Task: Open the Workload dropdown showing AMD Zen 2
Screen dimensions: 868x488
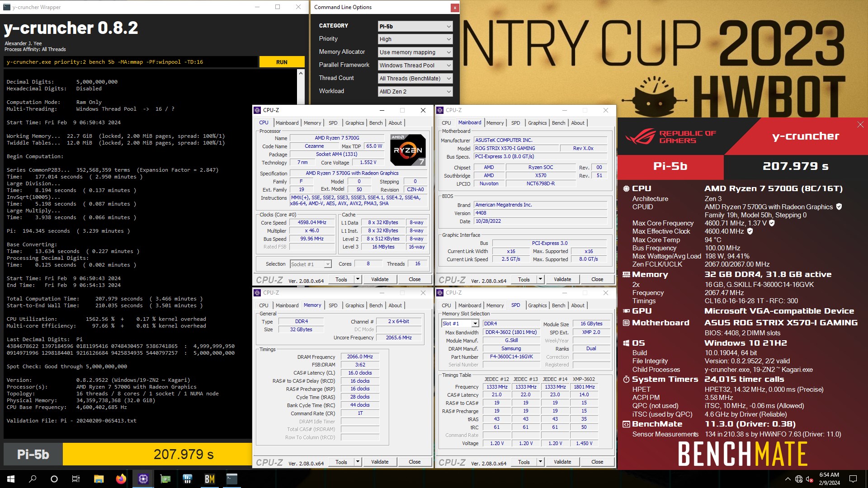Action: pyautogui.click(x=415, y=92)
